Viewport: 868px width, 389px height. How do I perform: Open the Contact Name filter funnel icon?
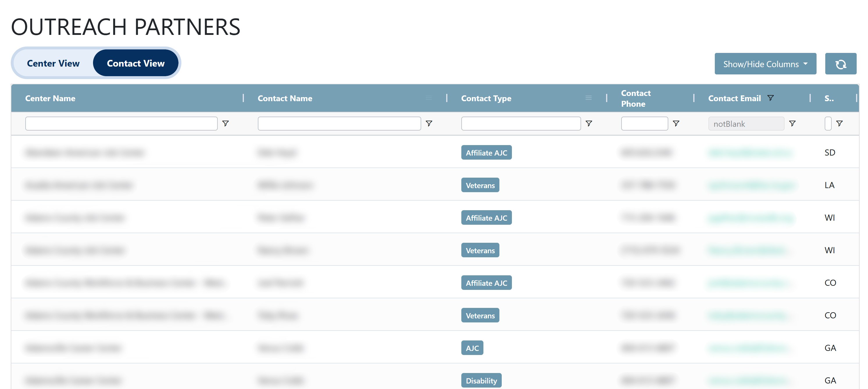click(x=429, y=123)
